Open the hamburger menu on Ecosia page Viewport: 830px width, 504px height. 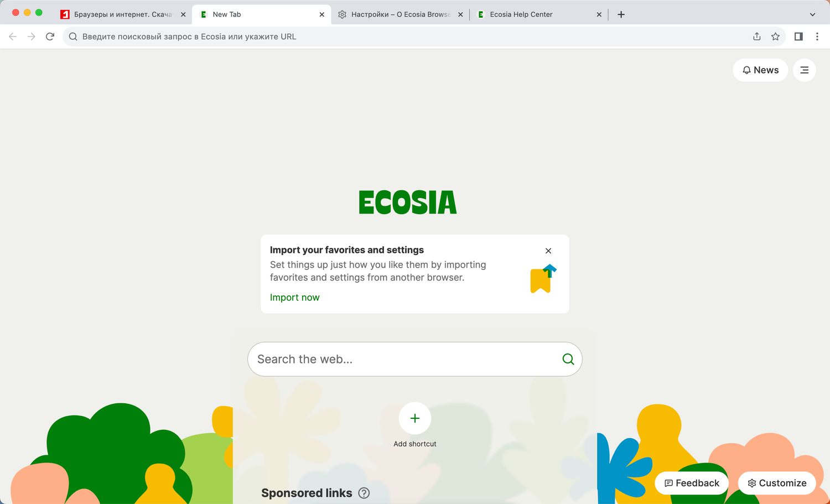[805, 70]
